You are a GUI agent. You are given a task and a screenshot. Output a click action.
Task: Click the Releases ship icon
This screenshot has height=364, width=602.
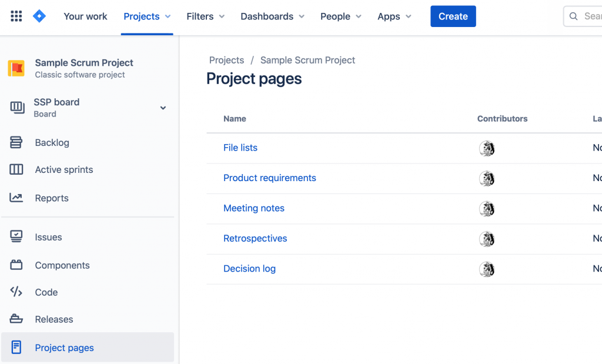tap(16, 319)
